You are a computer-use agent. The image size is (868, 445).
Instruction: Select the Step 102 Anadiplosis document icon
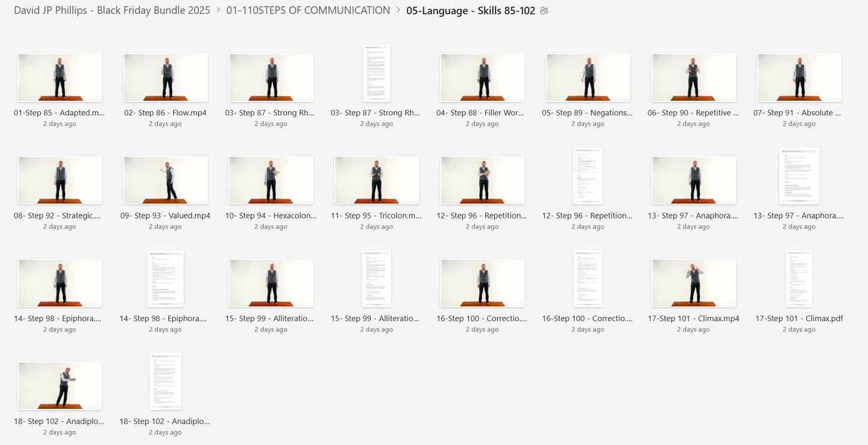click(x=165, y=381)
